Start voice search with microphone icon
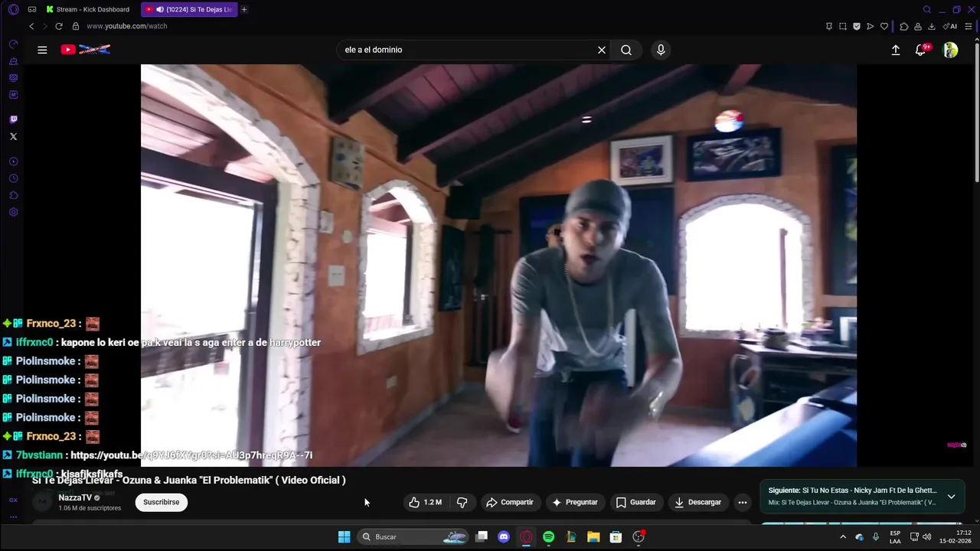The width and height of the screenshot is (980, 551). (x=661, y=50)
